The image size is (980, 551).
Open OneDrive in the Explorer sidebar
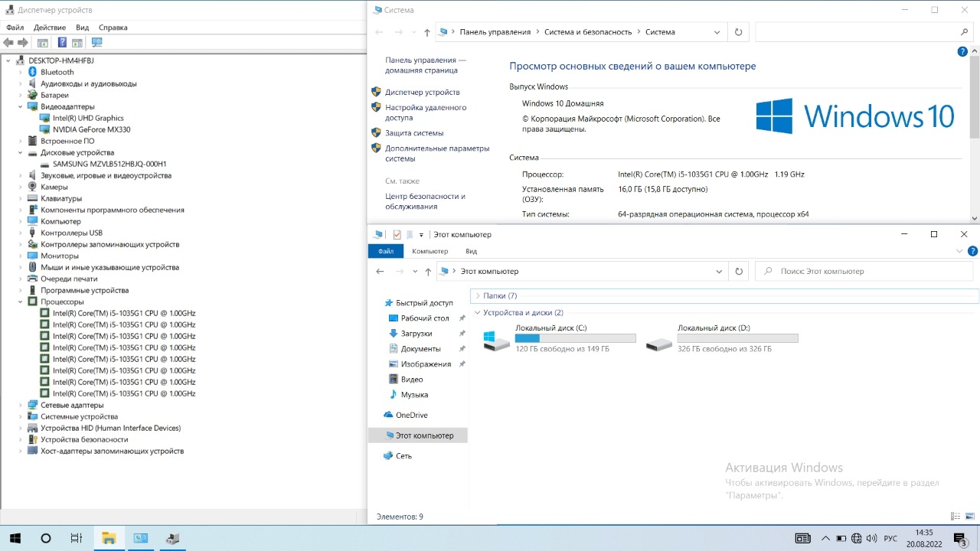pyautogui.click(x=412, y=415)
